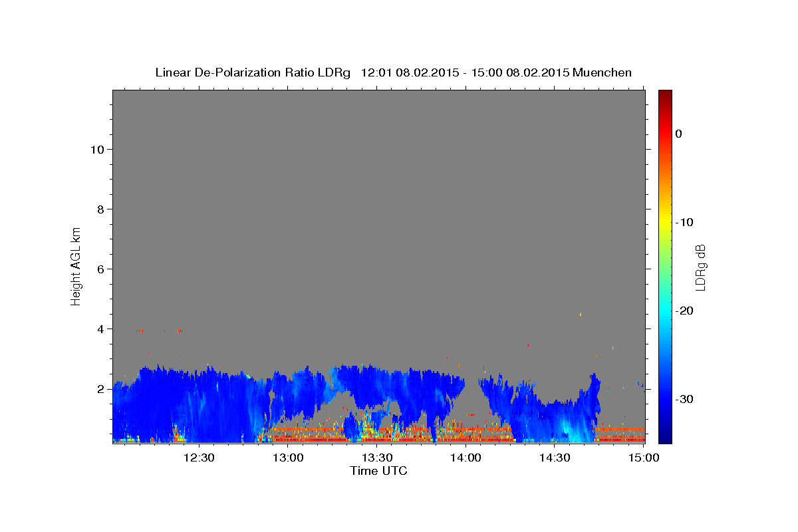
Task: Click the 'Time UTC' x-axis label
Action: tap(378, 471)
